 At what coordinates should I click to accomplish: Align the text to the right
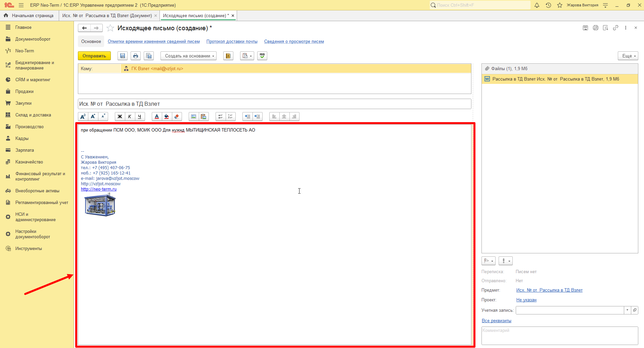[x=294, y=116]
